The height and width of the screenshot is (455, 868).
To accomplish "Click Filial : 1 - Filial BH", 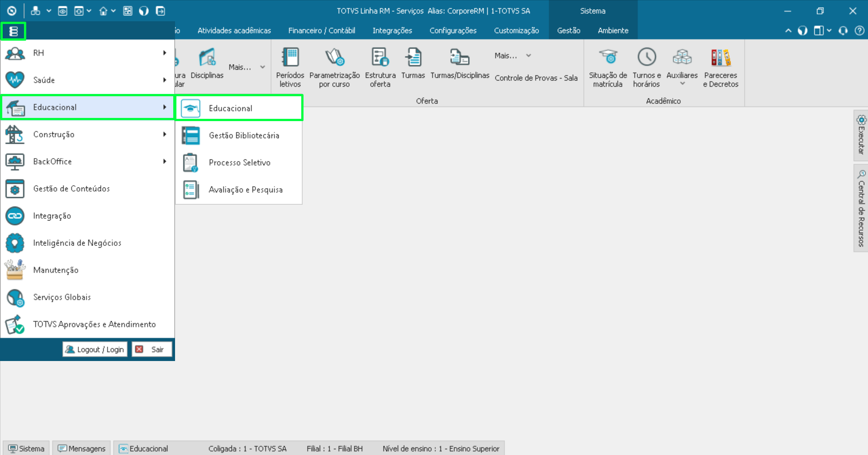I will pyautogui.click(x=335, y=449).
